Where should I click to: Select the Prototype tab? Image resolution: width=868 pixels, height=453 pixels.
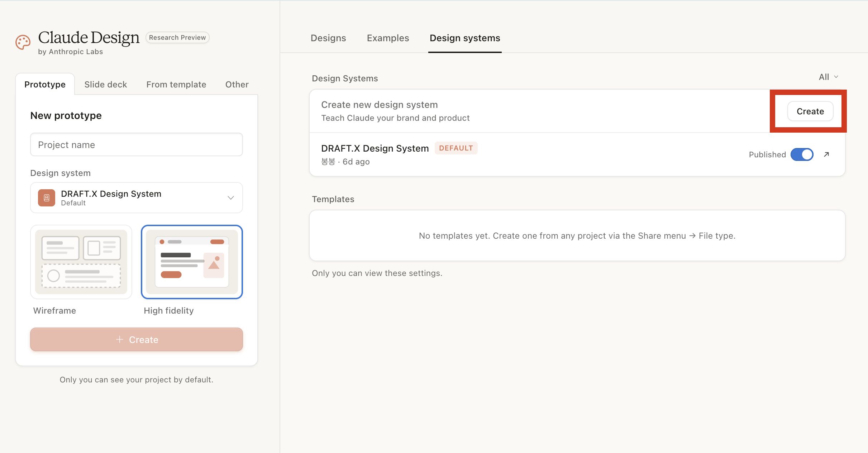[45, 84]
